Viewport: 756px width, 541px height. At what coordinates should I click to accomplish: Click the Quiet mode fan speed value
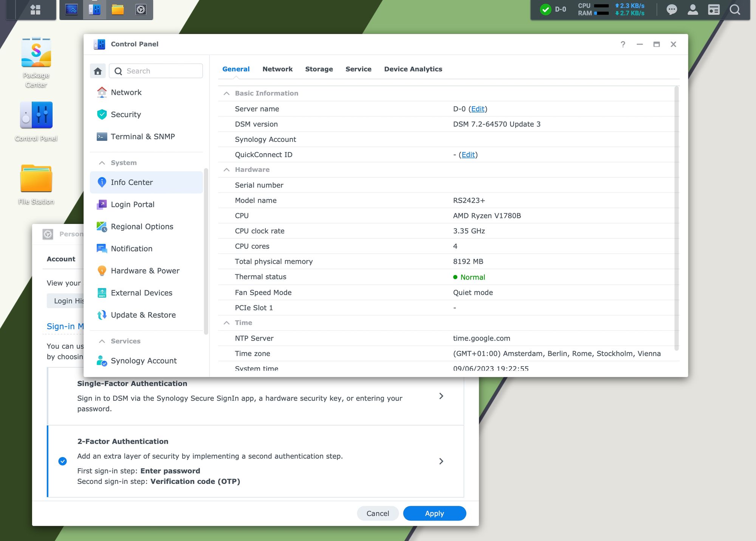(x=473, y=293)
